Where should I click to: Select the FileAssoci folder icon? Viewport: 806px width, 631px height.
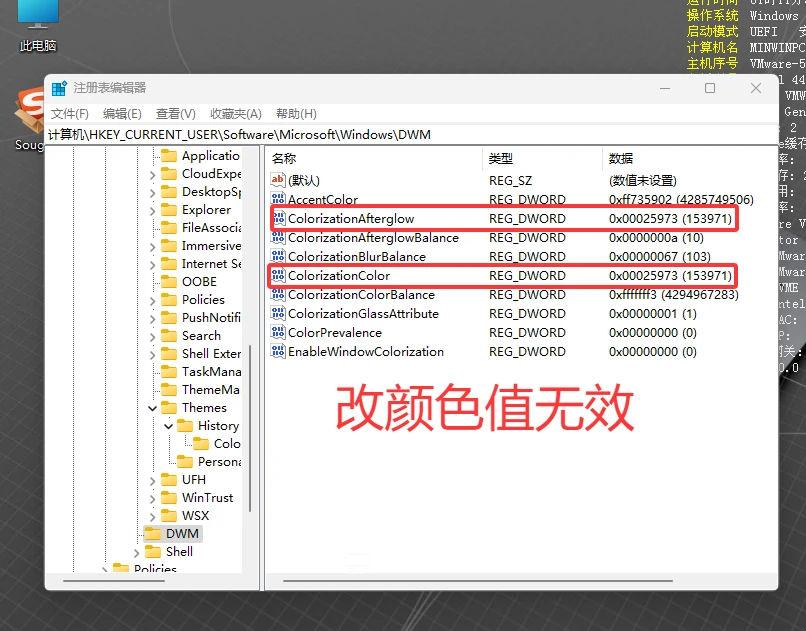(169, 227)
